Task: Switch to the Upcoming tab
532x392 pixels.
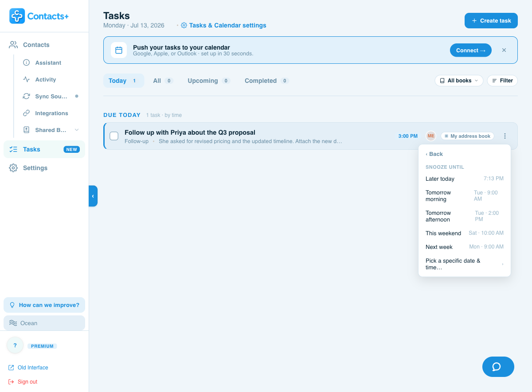Action: pyautogui.click(x=208, y=81)
